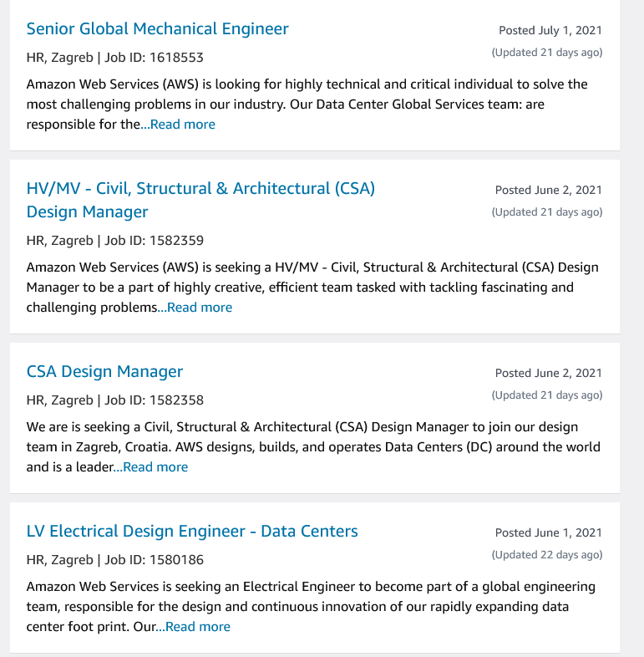Open the HV/MV CSA Design Manager job title
Image resolution: width=644 pixels, height=657 pixels.
click(200, 190)
